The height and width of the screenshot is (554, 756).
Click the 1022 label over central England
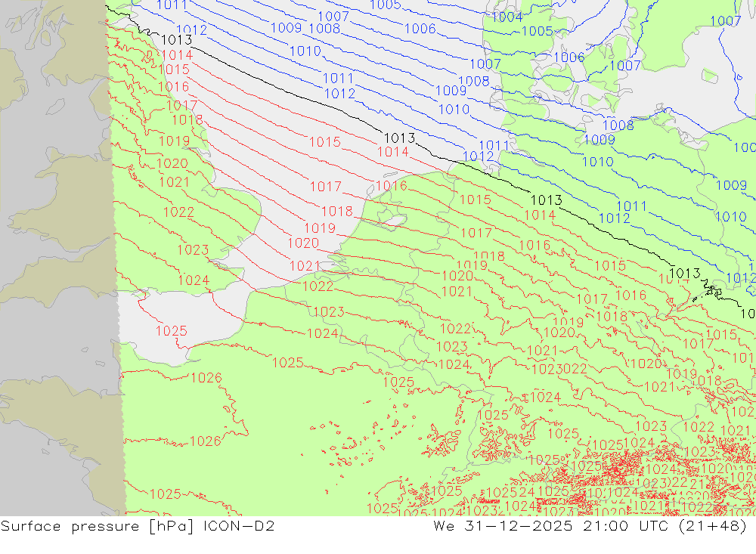click(x=178, y=212)
